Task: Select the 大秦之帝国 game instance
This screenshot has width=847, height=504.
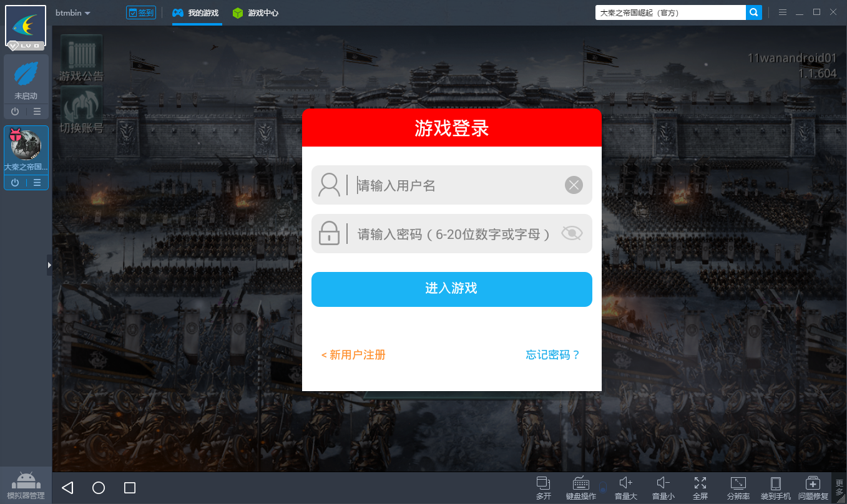Action: (x=26, y=150)
